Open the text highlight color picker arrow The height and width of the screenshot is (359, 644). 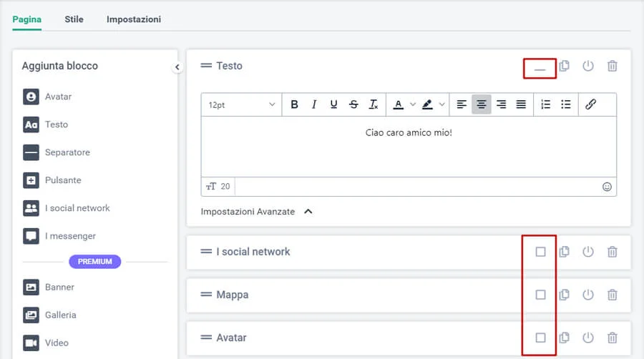pos(442,104)
